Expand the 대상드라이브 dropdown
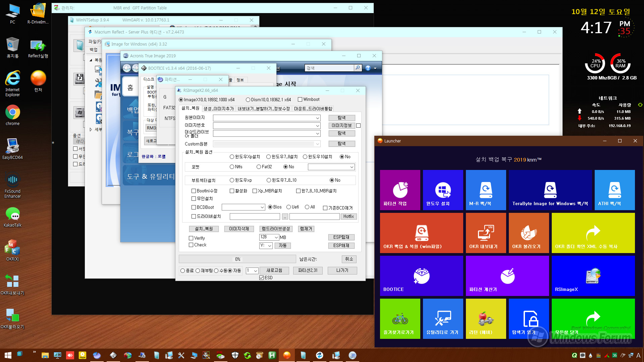Screen dimensions: 644x362 coord(317,133)
